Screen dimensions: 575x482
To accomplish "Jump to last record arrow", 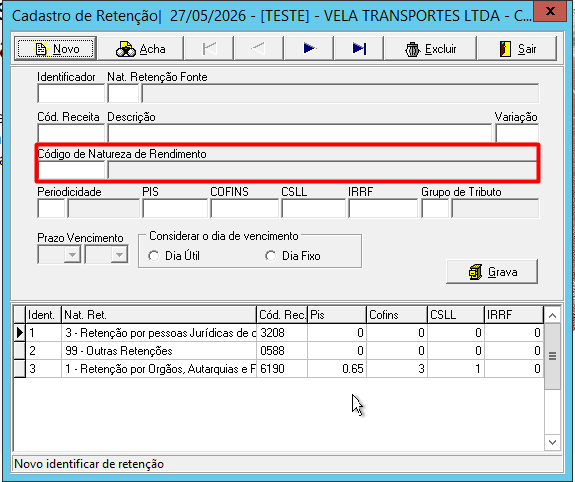I will [x=359, y=48].
